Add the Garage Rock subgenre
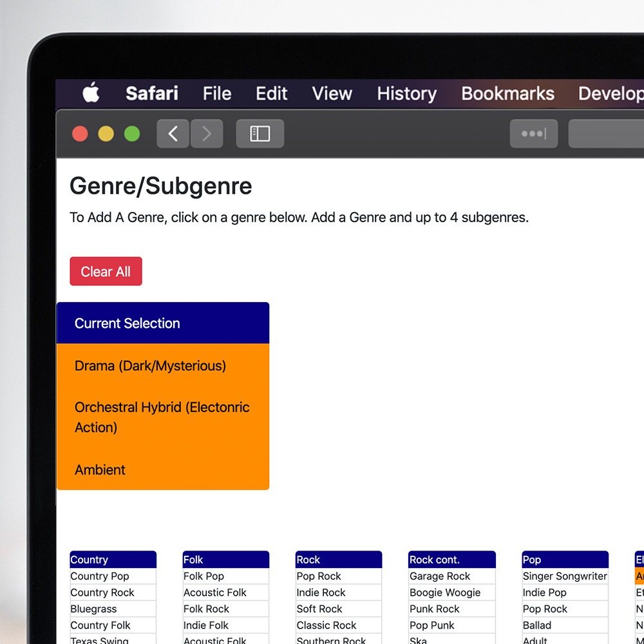The image size is (644, 644). click(x=452, y=576)
